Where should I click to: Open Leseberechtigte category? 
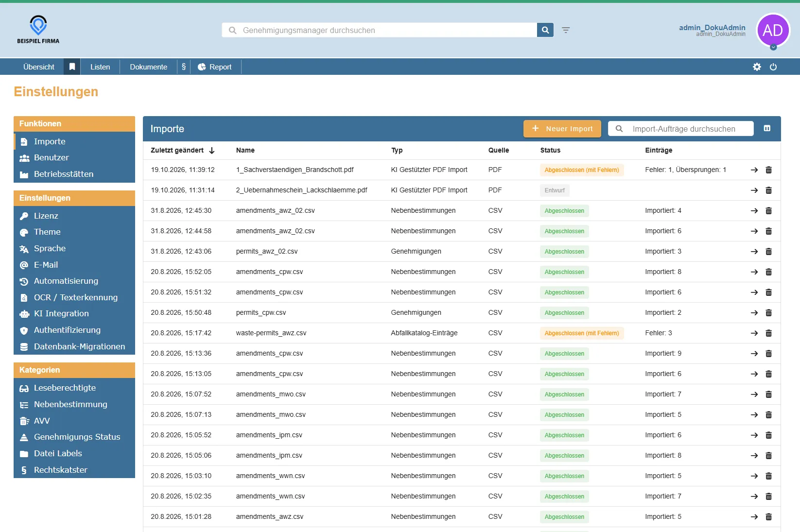coord(74,388)
